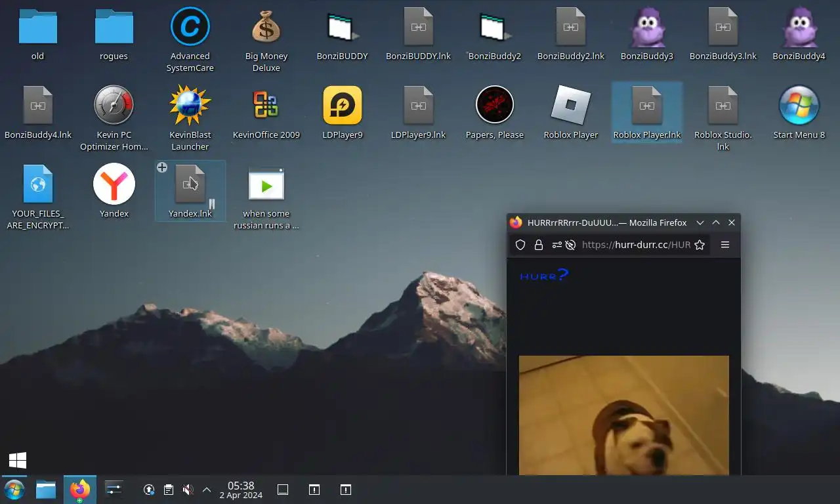Select the Advanced SystemCare desktop icon

pyautogui.click(x=190, y=27)
